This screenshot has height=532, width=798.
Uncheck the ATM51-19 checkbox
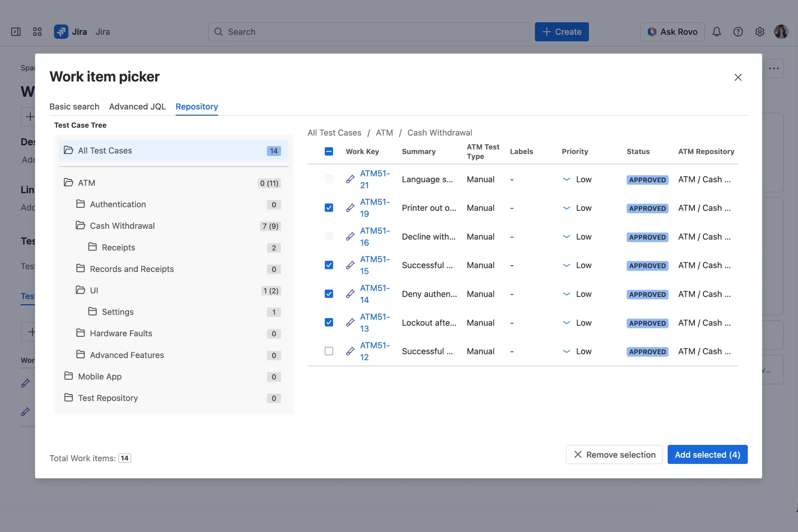(x=329, y=207)
